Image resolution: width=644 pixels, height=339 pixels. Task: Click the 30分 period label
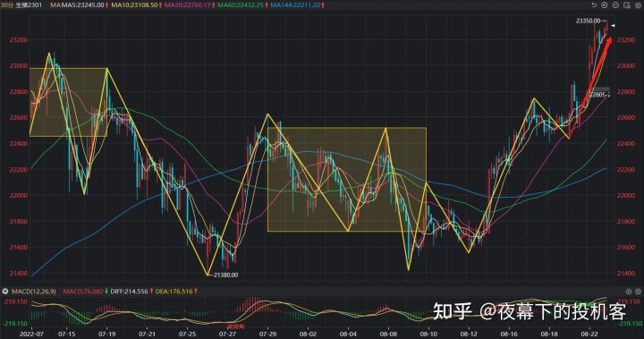(6, 5)
